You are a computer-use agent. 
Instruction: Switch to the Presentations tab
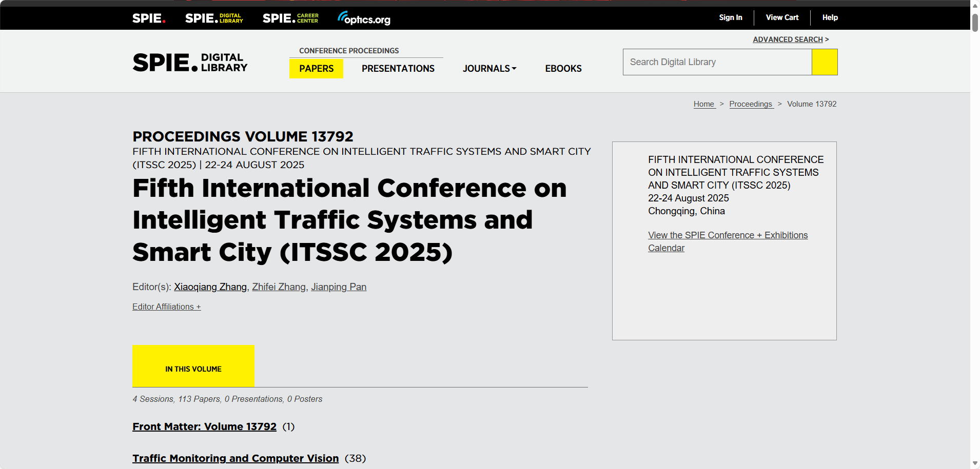(x=398, y=69)
